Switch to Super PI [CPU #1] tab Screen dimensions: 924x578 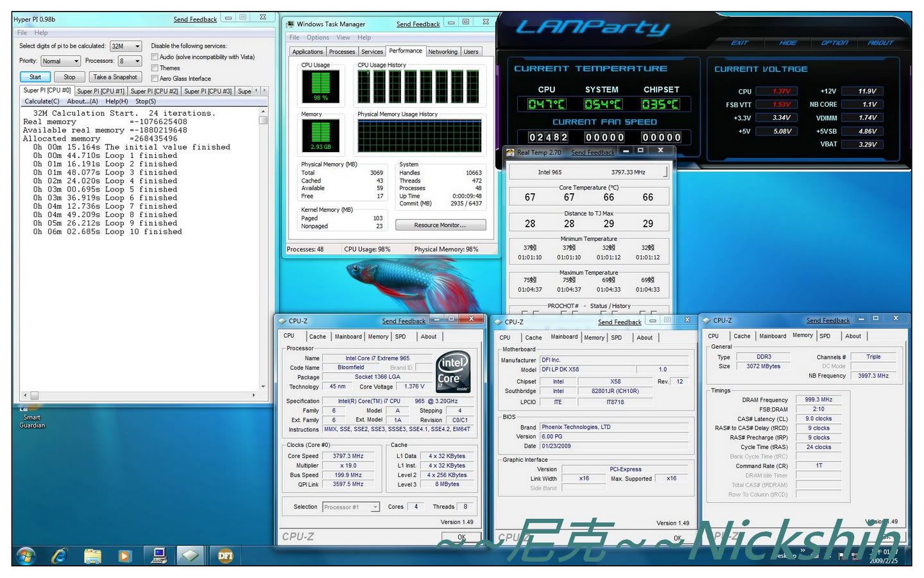tap(101, 91)
